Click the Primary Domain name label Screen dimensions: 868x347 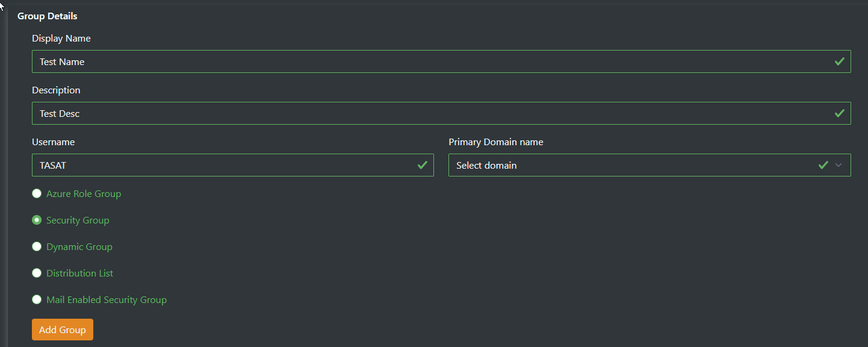pyautogui.click(x=495, y=142)
